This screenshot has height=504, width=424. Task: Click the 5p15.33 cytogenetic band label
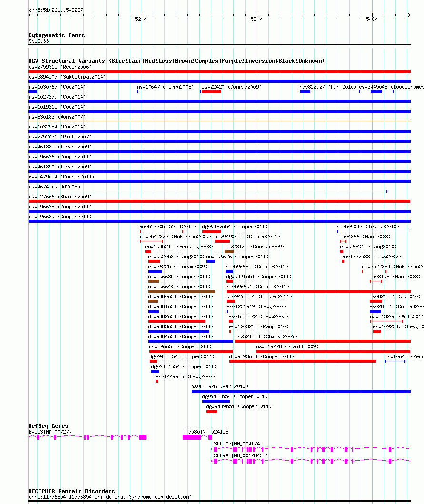pyautogui.click(x=39, y=41)
